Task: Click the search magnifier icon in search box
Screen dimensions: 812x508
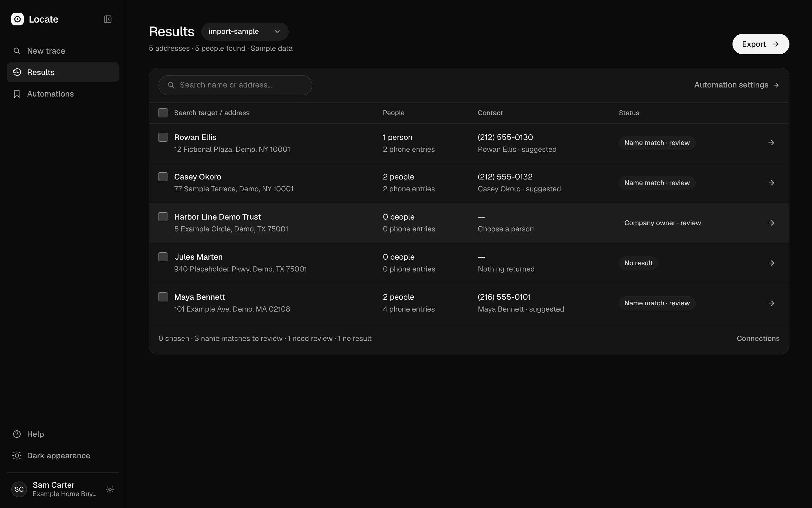Action: click(171, 85)
